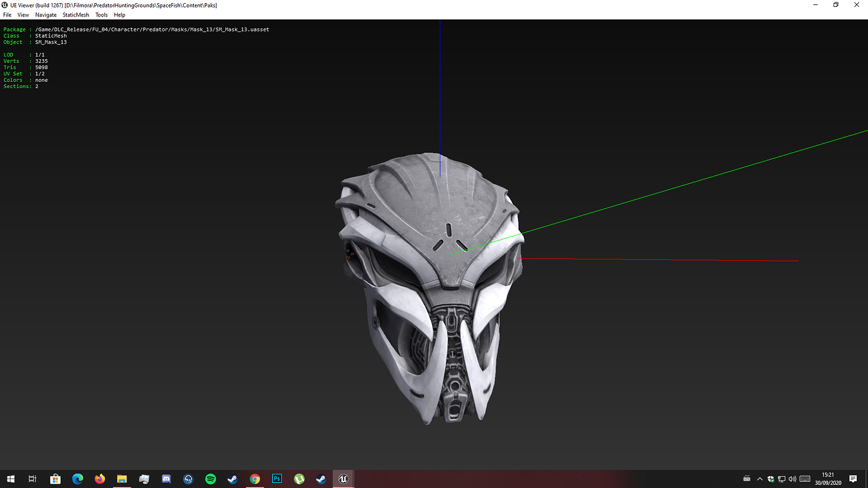Open the Navigate menu
Screen dimensions: 868x488
[46, 14]
